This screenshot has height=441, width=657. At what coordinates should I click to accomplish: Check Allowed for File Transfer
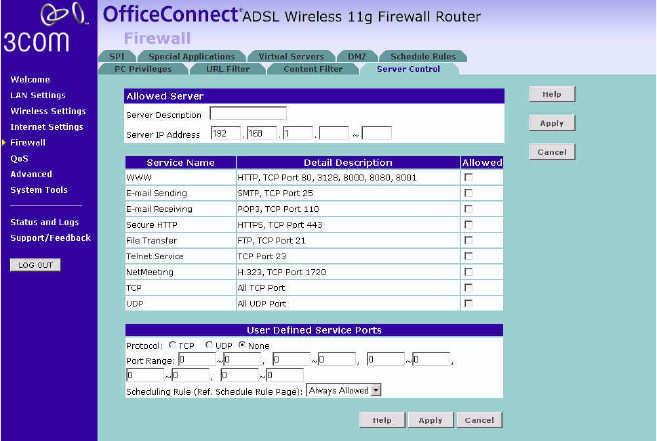click(x=468, y=240)
